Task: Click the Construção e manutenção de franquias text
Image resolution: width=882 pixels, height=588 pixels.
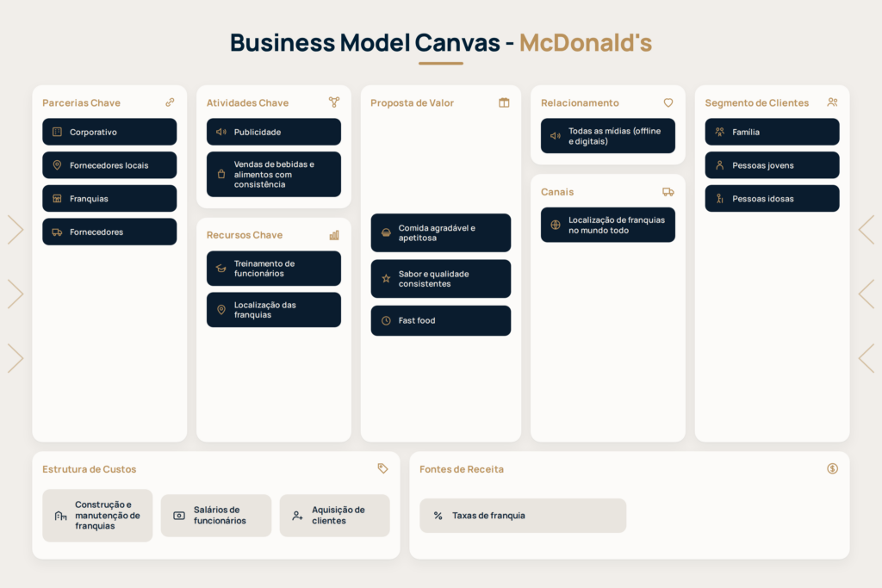Action: click(x=108, y=516)
